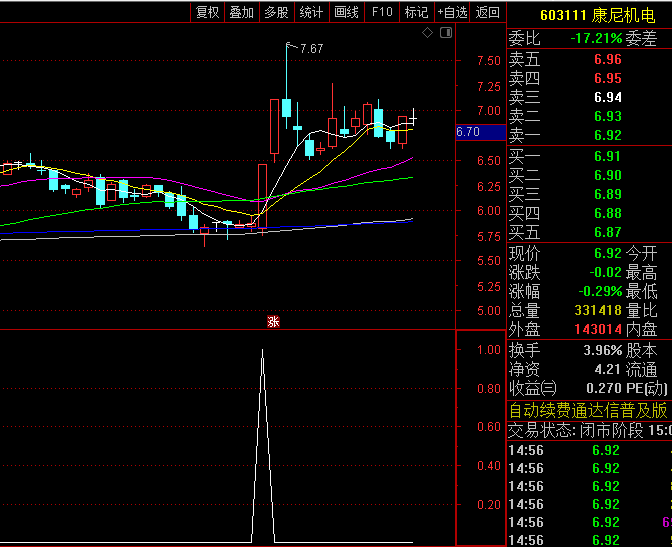
Task: Click the 总量 value 331418
Action: (x=598, y=310)
